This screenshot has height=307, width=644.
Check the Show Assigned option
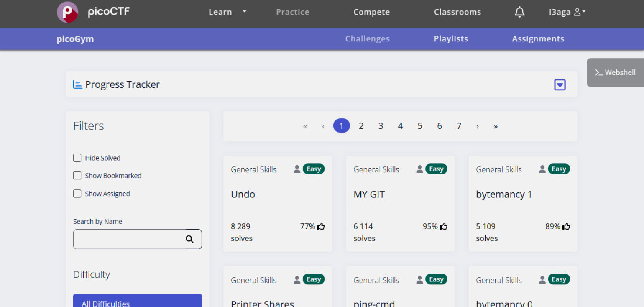tap(77, 194)
